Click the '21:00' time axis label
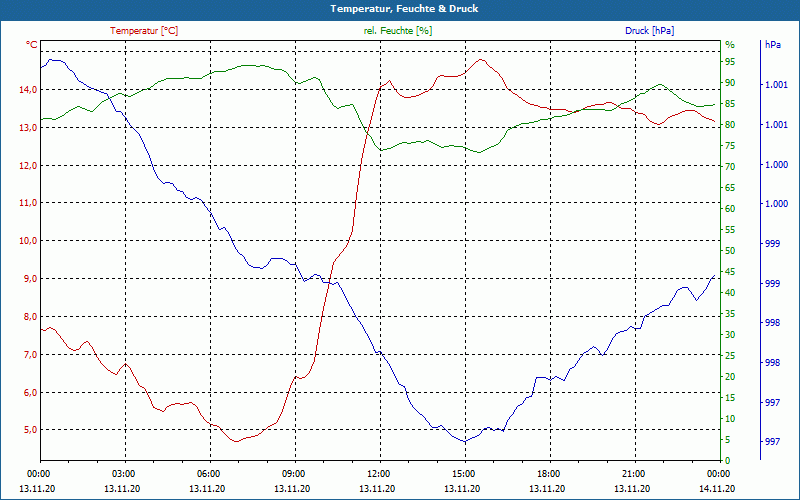The image size is (800, 500). (634, 473)
